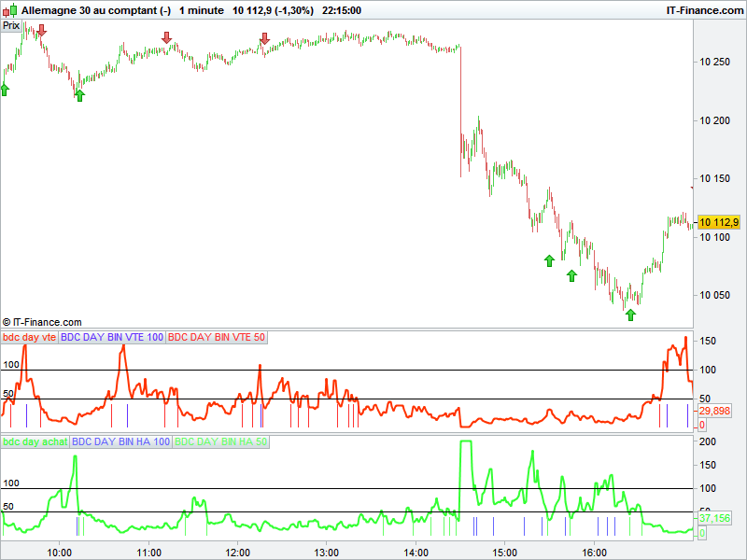This screenshot has height=560, width=747.
Task: Click the 22:15:00 time in header
Action: [x=342, y=10]
